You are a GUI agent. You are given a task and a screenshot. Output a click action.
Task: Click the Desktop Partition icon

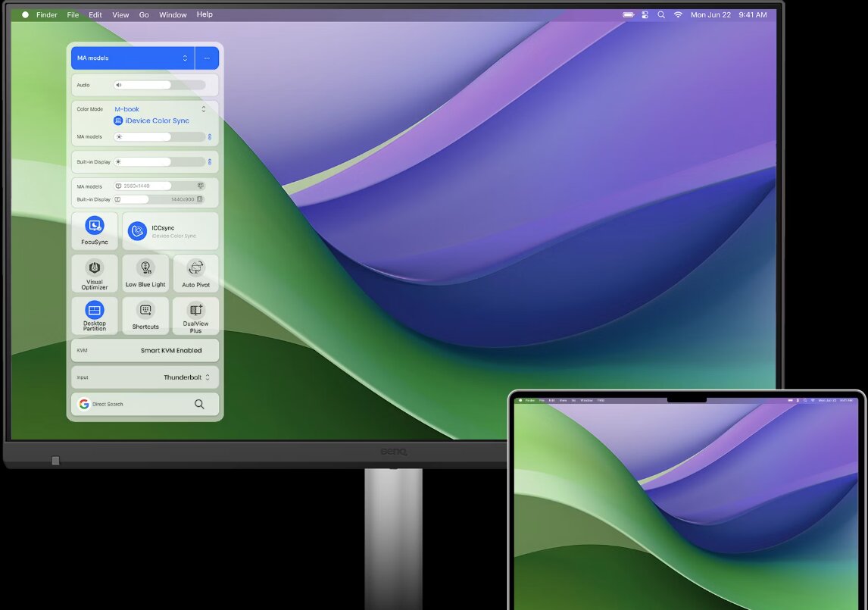click(x=95, y=310)
